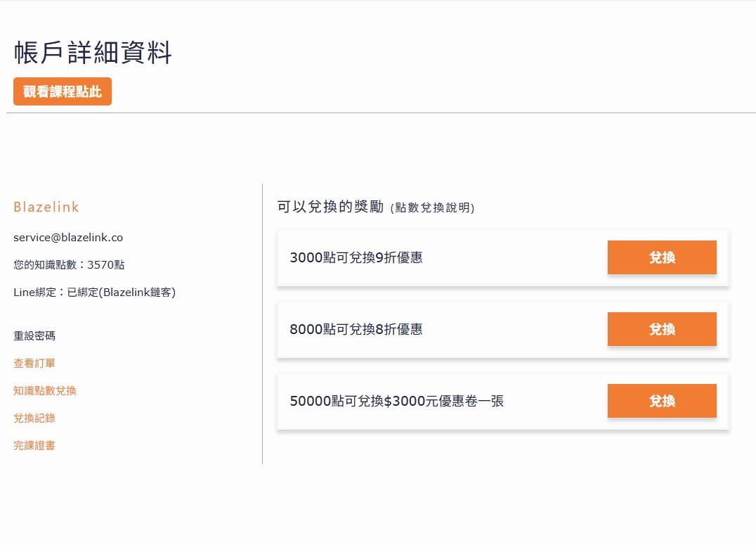
Task: Click the 3000點可兌換9折優惠 reward text
Action: (356, 257)
